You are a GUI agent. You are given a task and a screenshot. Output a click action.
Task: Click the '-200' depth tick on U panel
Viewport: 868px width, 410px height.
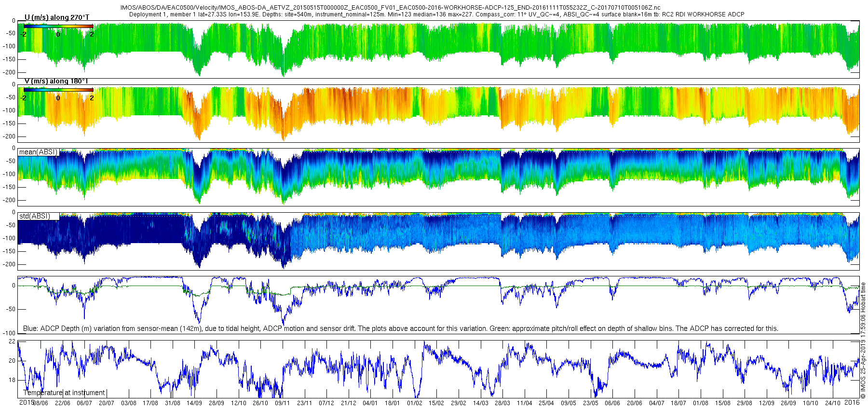[10, 72]
